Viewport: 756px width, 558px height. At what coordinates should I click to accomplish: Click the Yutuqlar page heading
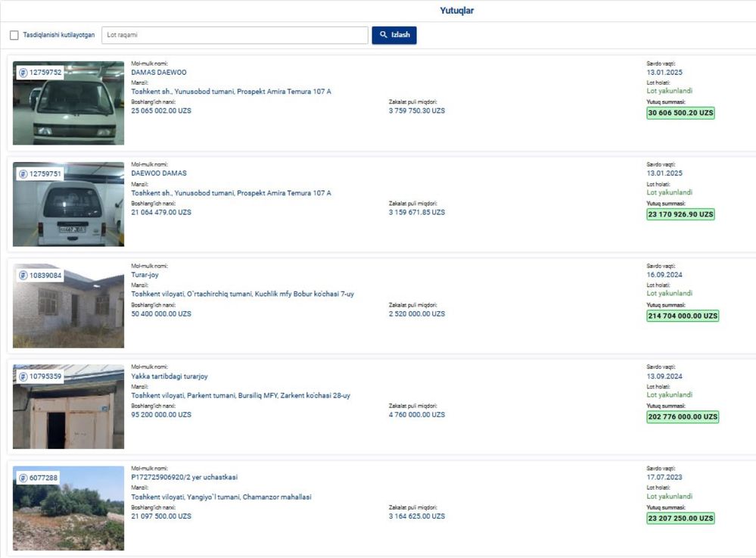coord(456,10)
